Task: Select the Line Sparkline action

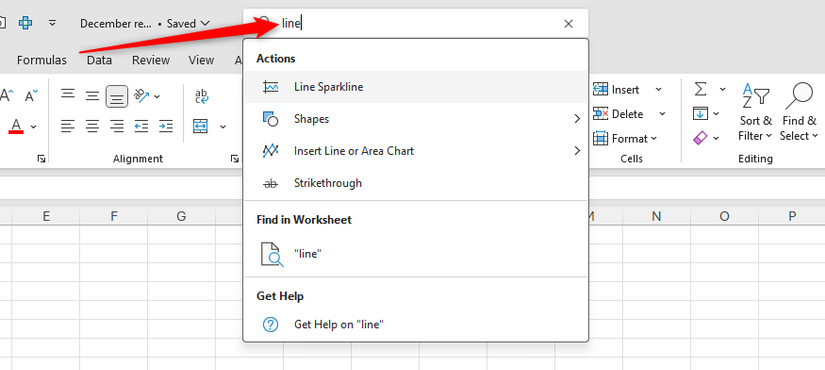Action: [415, 87]
